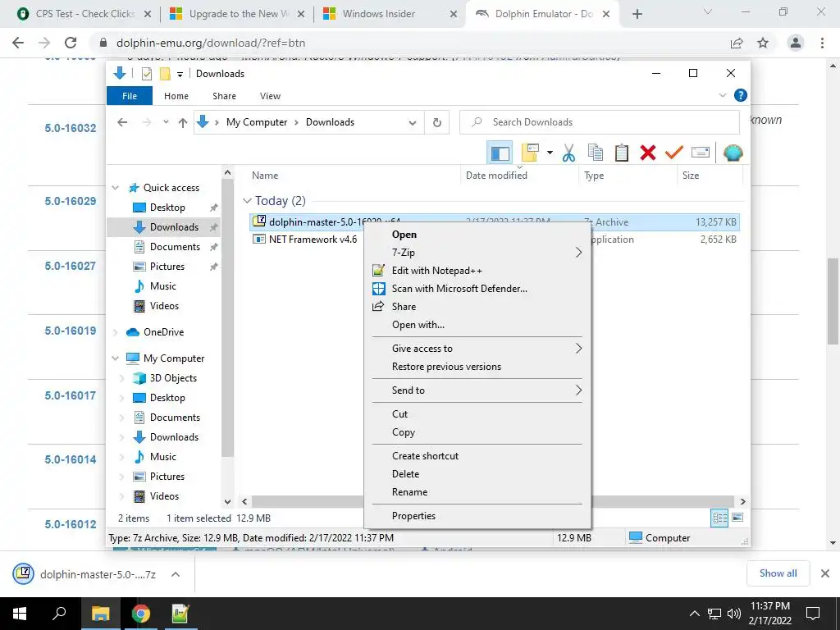Choose Properties in context menu
The image size is (840, 630).
click(477, 516)
